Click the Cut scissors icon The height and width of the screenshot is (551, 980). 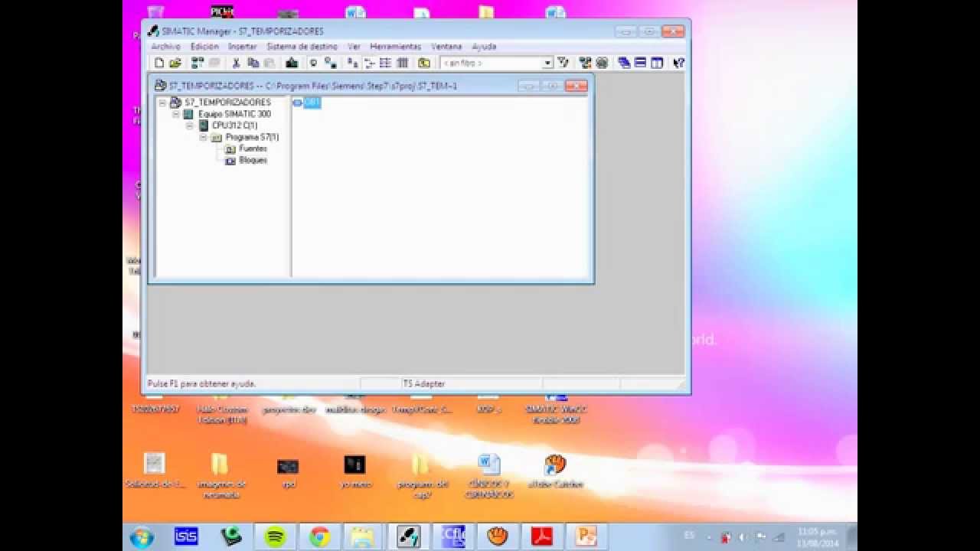236,63
